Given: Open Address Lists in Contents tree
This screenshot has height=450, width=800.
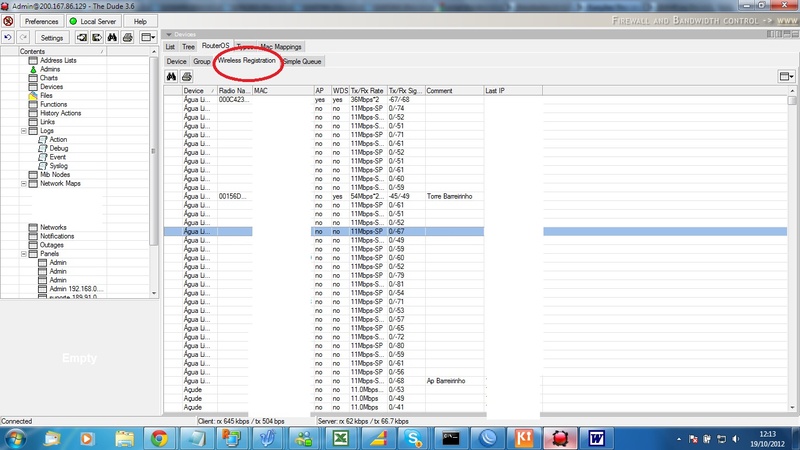Looking at the screenshot, I should 58,60.
